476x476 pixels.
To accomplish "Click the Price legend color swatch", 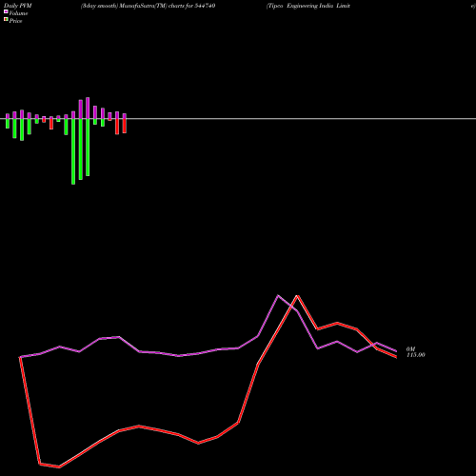I will [x=6, y=20].
